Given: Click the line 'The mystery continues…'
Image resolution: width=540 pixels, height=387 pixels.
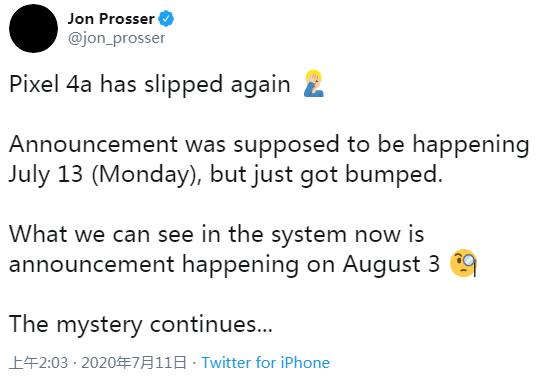Looking at the screenshot, I should 141,324.
